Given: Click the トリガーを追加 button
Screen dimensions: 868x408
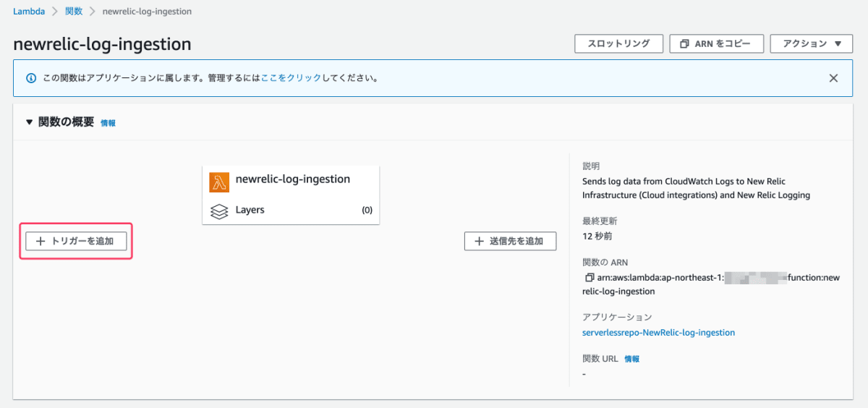Looking at the screenshot, I should [x=76, y=241].
